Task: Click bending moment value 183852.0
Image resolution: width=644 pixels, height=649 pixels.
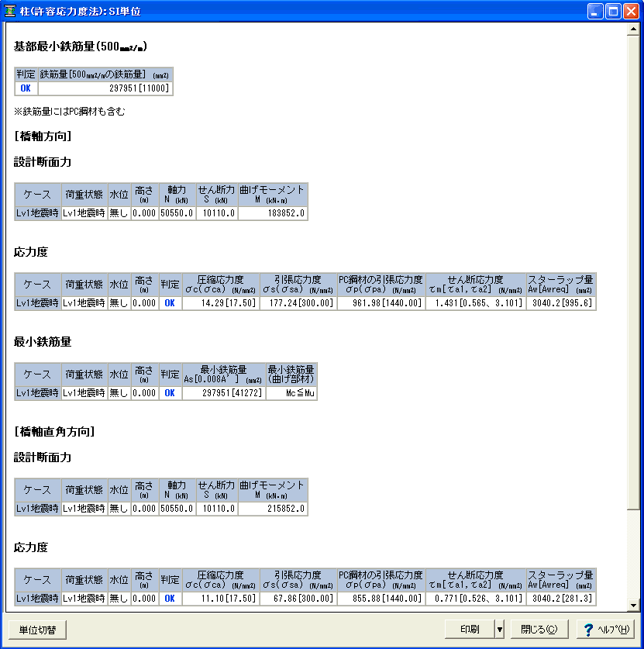Action: coord(273,213)
